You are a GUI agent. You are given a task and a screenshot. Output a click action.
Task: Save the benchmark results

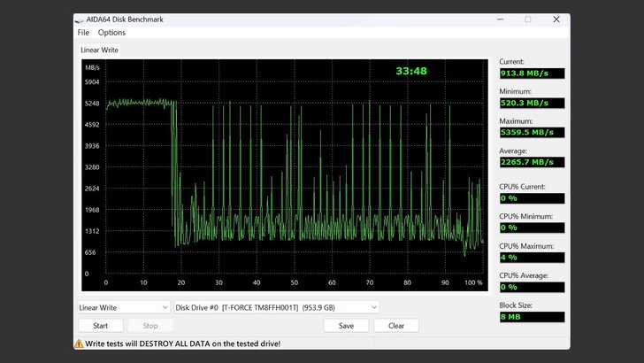coord(346,325)
